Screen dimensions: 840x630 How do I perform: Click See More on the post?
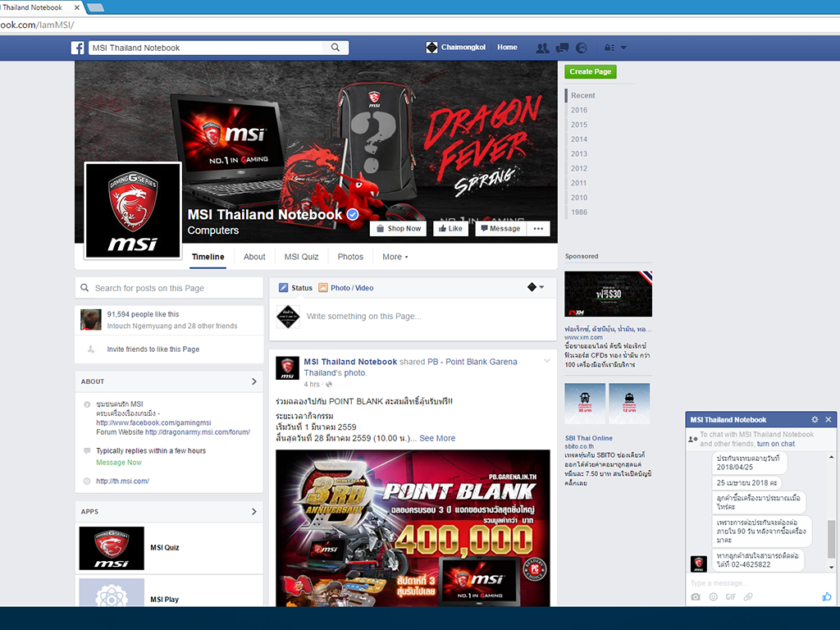pyautogui.click(x=437, y=438)
